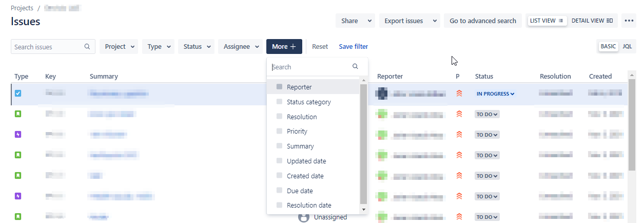Tick the Reporter checkbox in dropdown
The width and height of the screenshot is (644, 223).
click(x=279, y=87)
